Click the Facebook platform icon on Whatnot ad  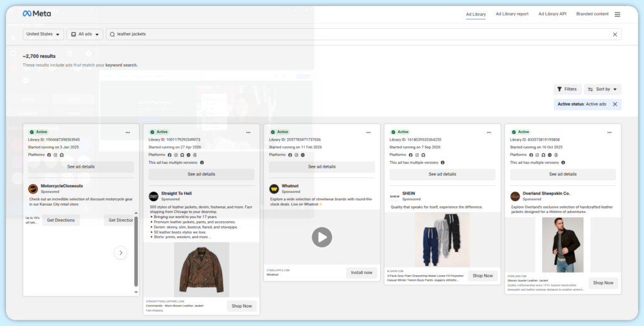(x=290, y=155)
